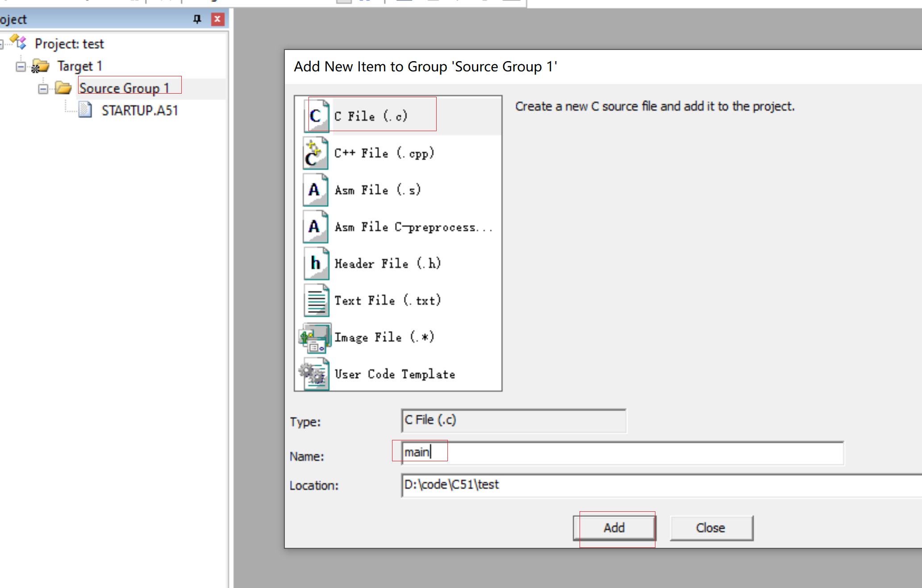The image size is (922, 588).
Task: Pick the User Code Template icon
Action: 315,374
